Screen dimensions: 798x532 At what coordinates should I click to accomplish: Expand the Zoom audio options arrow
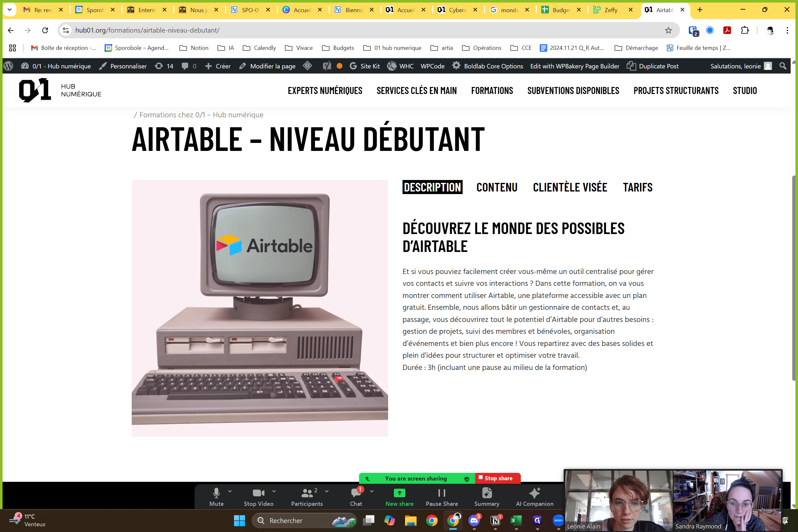pos(230,491)
